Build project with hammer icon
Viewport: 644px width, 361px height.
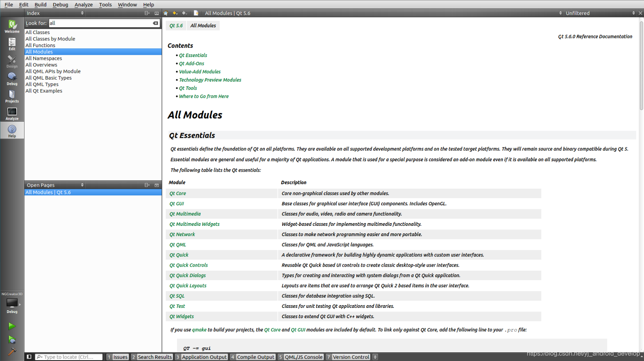[x=12, y=351]
